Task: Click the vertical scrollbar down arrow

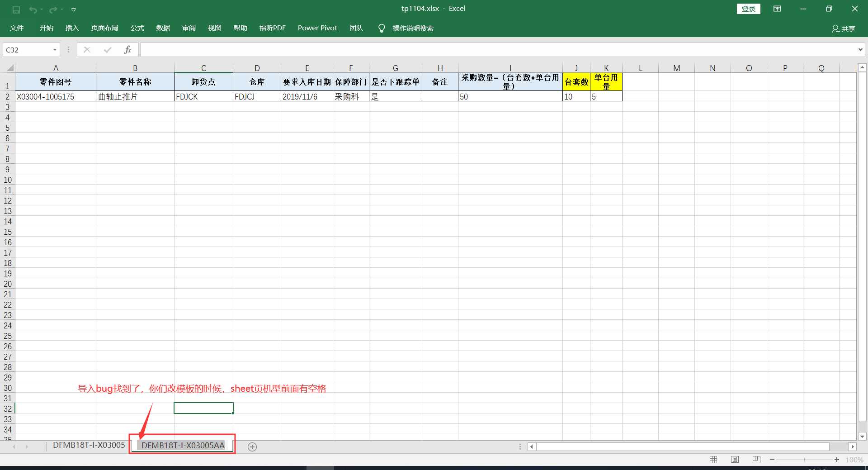Action: pos(862,437)
